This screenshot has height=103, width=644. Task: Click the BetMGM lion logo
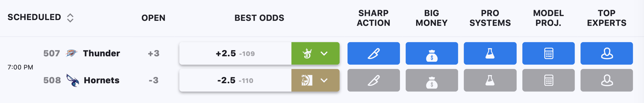(307, 80)
